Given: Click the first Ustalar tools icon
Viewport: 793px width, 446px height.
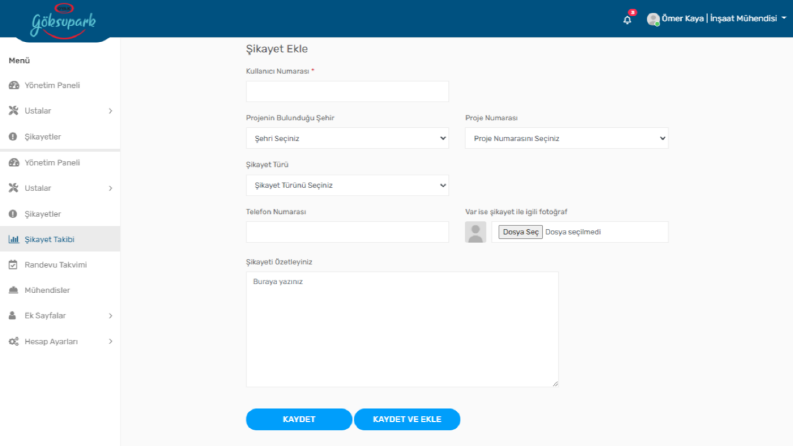Looking at the screenshot, I should click(x=14, y=111).
